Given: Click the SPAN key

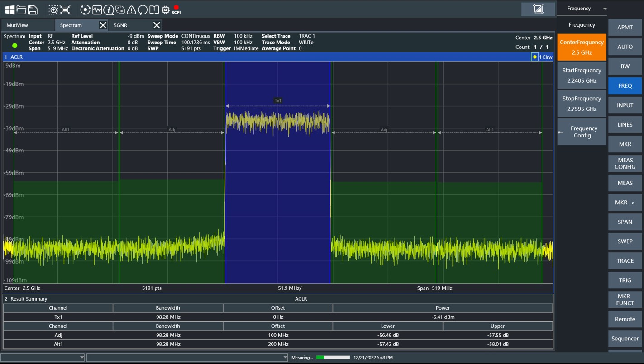Looking at the screenshot, I should [x=625, y=222].
